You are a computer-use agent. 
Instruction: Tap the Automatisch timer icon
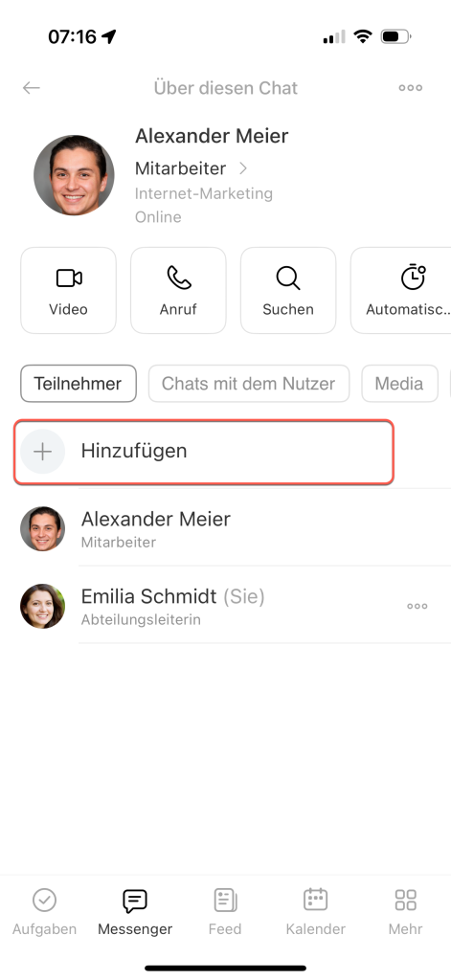413,278
